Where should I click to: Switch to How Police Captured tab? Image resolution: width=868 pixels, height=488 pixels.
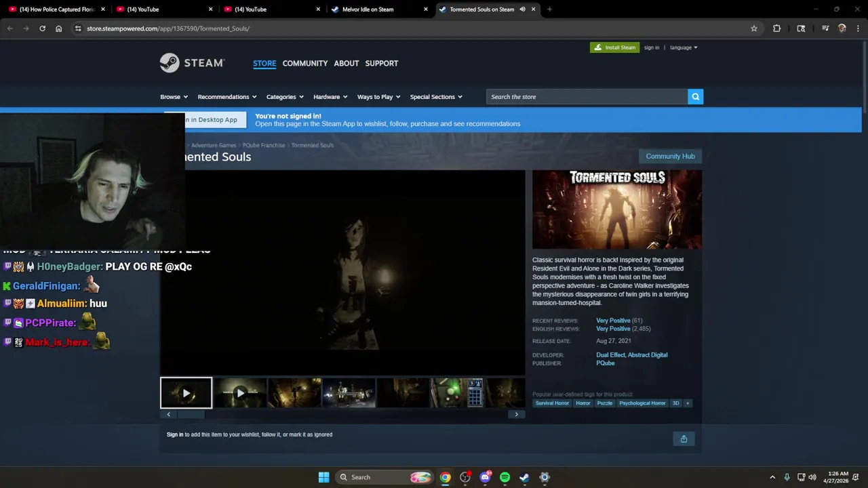[x=57, y=9]
